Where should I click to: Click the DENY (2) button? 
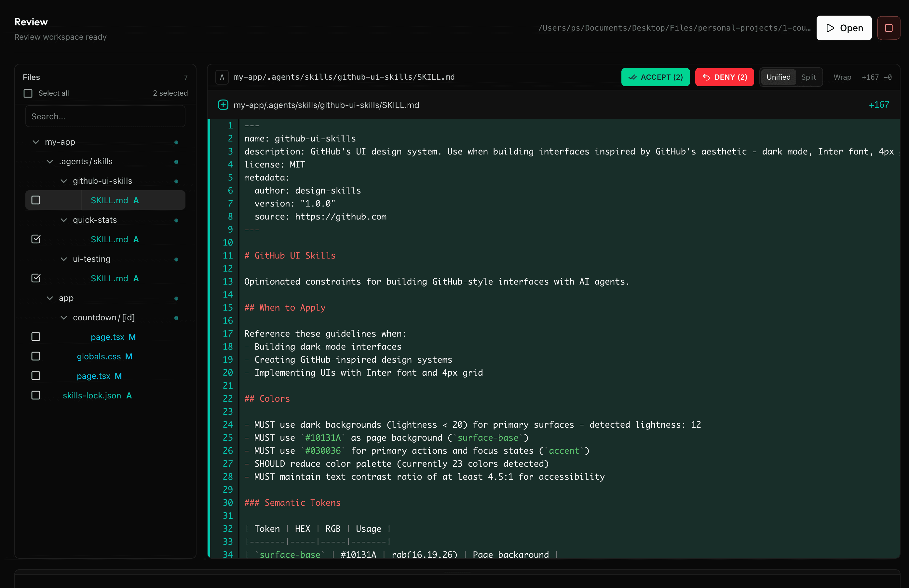click(x=724, y=77)
